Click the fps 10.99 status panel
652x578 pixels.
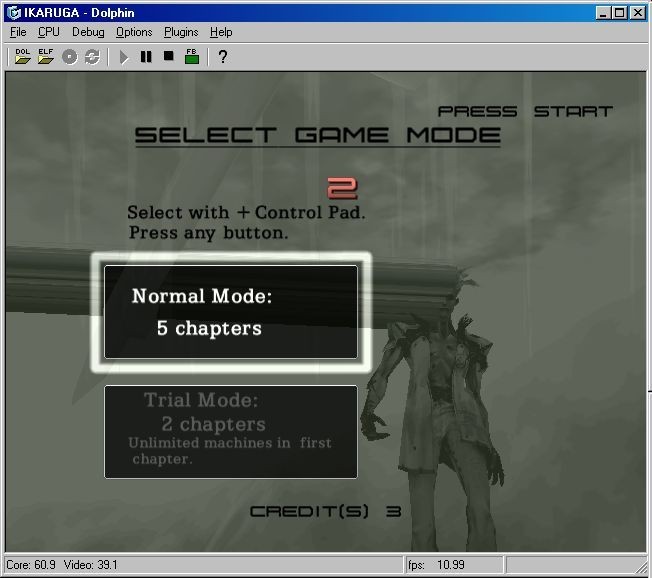(454, 565)
